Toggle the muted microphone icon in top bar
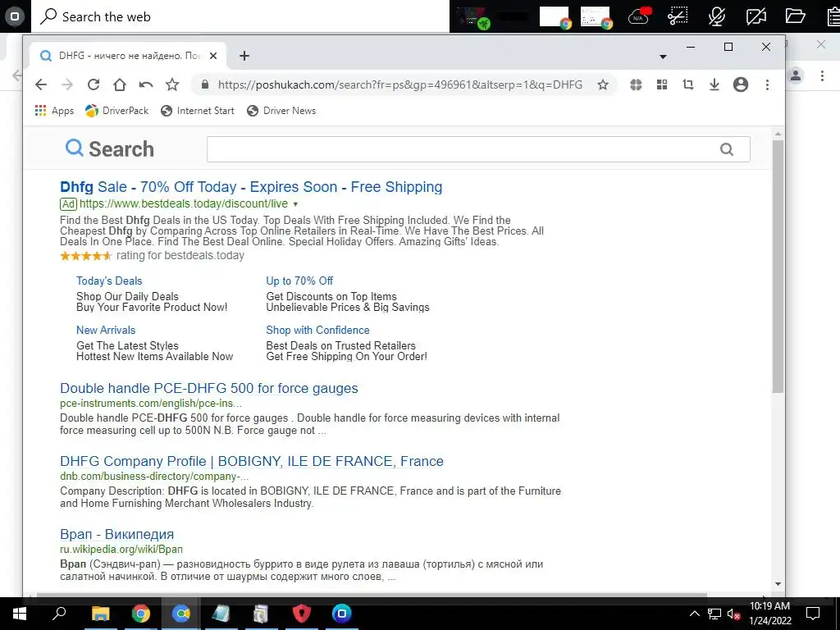The height and width of the screenshot is (630, 840). point(716,16)
